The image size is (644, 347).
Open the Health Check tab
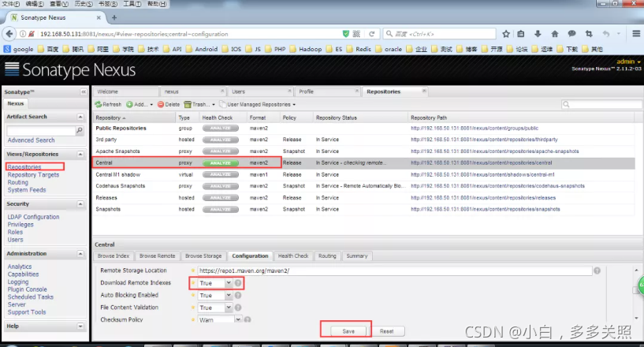[293, 256]
